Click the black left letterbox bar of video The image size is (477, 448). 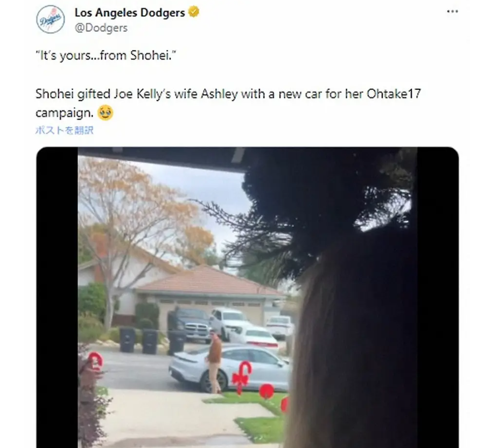click(x=57, y=297)
